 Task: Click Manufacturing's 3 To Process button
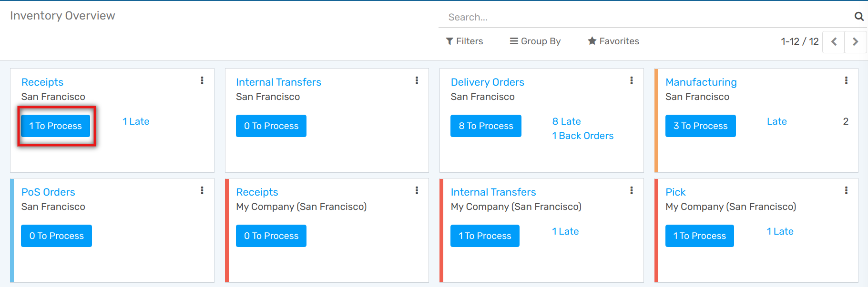coord(700,126)
